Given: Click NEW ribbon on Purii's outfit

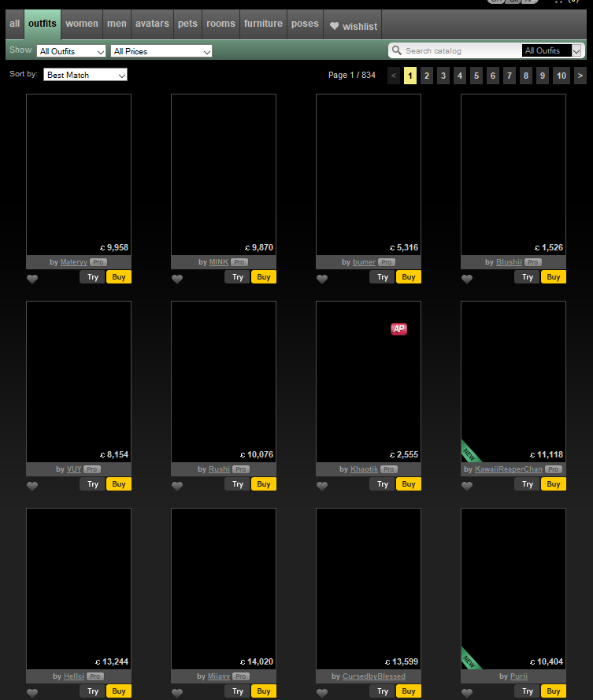Looking at the screenshot, I should [470, 660].
